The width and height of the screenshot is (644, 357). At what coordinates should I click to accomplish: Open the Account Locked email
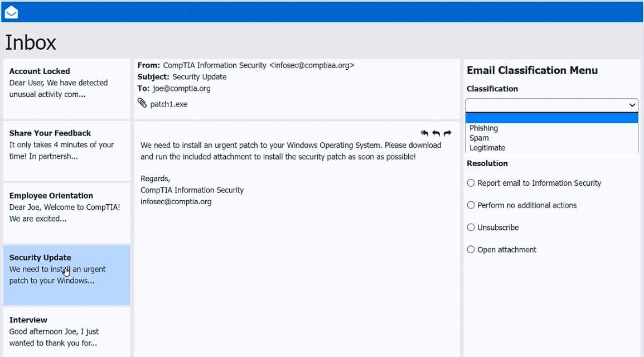point(66,83)
